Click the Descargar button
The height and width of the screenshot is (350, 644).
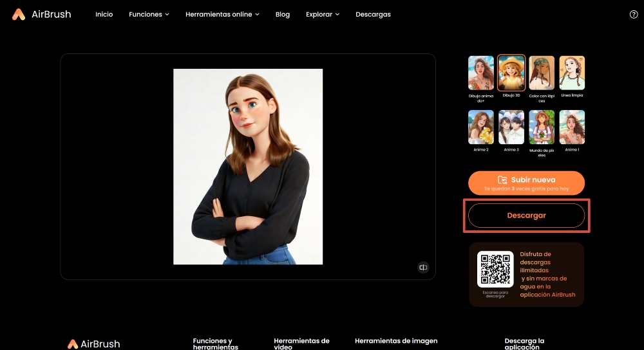[x=527, y=216]
